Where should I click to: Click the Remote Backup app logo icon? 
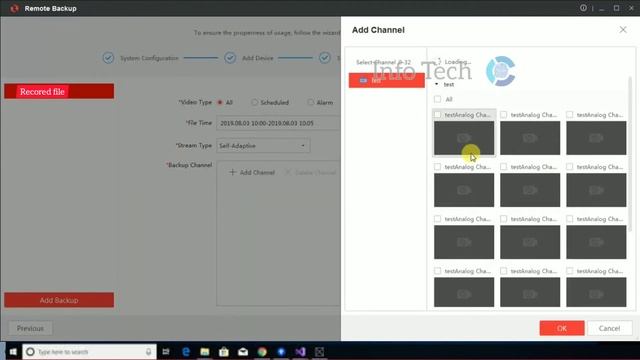(x=14, y=8)
